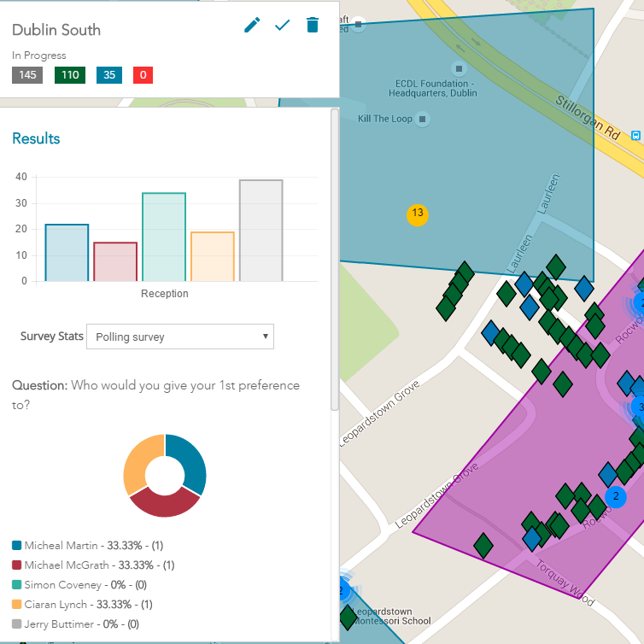Click the transit stop icon on Stillorgan Rd
This screenshot has height=644, width=644.
coord(636,135)
